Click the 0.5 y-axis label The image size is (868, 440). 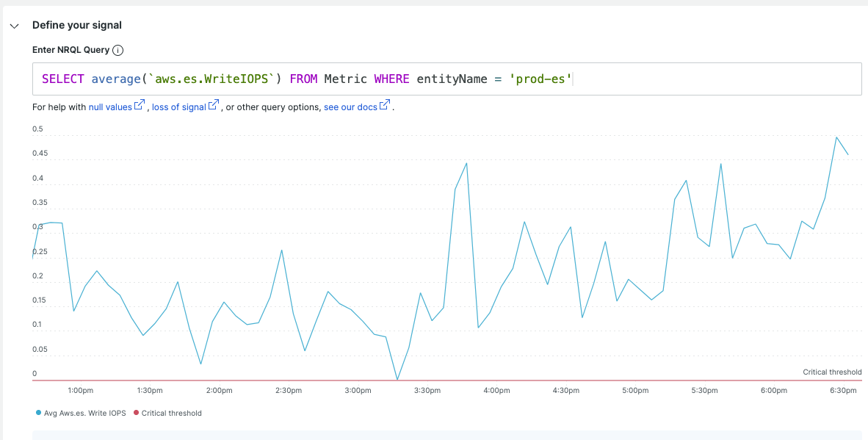coord(37,129)
